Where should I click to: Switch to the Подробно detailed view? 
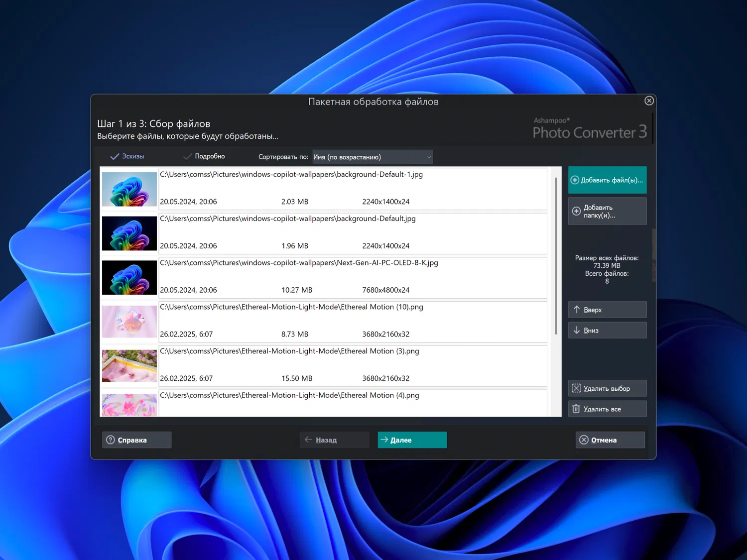coord(204,156)
